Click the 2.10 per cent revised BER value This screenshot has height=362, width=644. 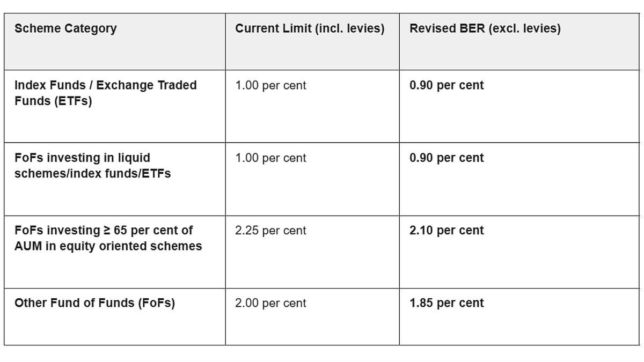pos(446,231)
